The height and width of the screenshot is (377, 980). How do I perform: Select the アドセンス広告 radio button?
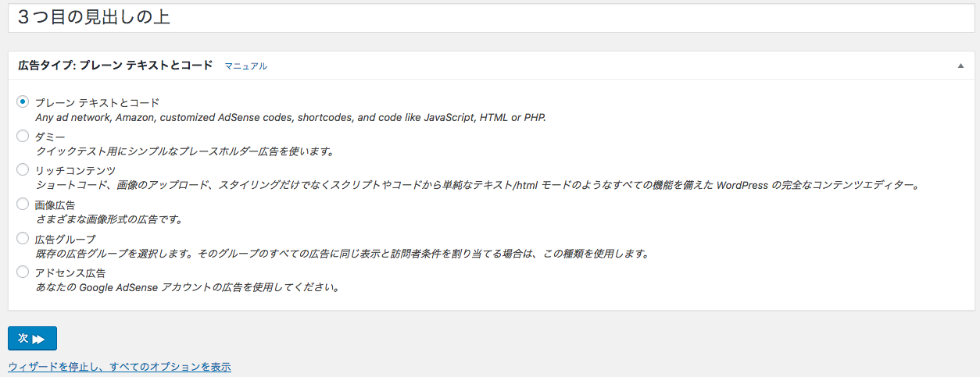(x=23, y=272)
